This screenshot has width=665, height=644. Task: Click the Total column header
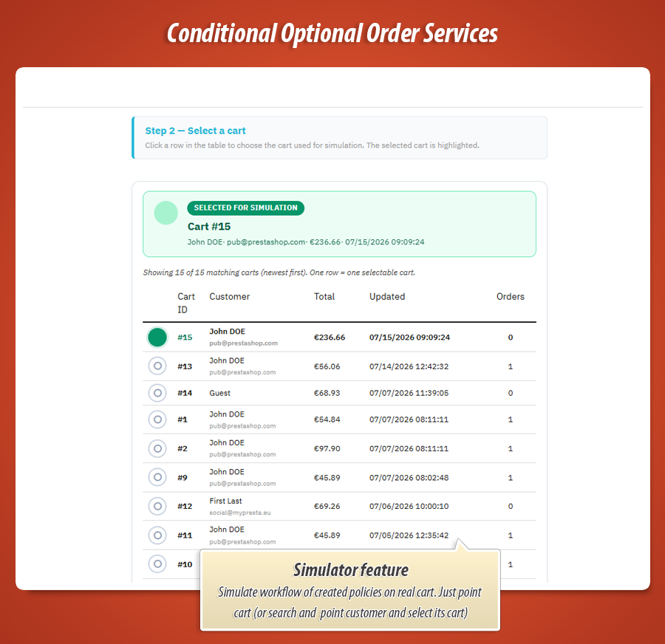point(324,297)
